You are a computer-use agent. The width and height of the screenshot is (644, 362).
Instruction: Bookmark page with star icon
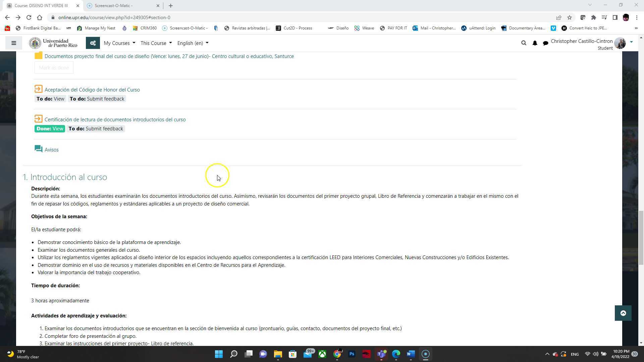coord(570,17)
